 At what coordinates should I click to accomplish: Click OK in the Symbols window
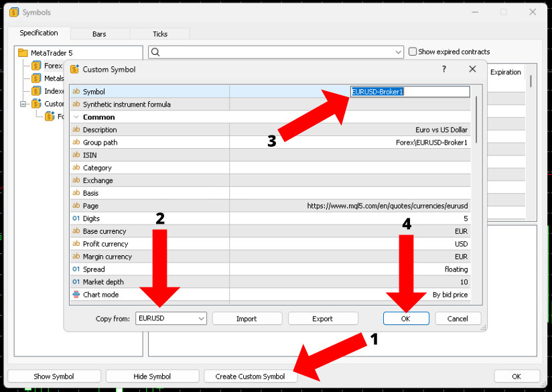(516, 376)
